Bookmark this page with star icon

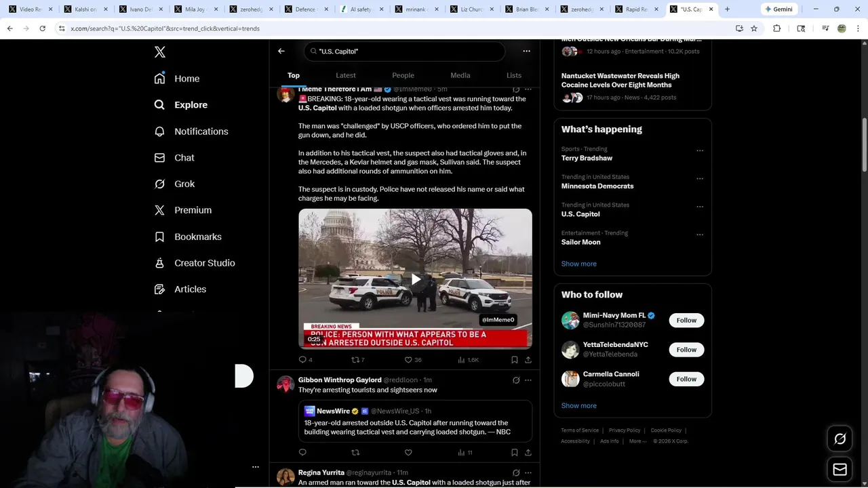click(754, 28)
